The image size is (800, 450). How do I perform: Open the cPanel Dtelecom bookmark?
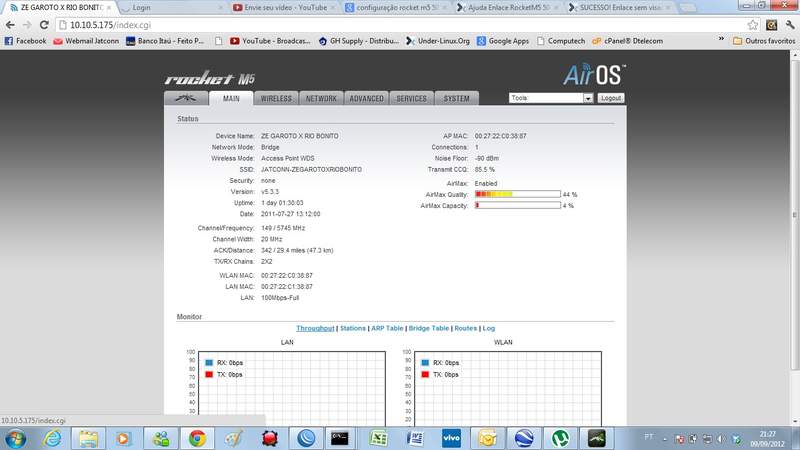point(628,41)
